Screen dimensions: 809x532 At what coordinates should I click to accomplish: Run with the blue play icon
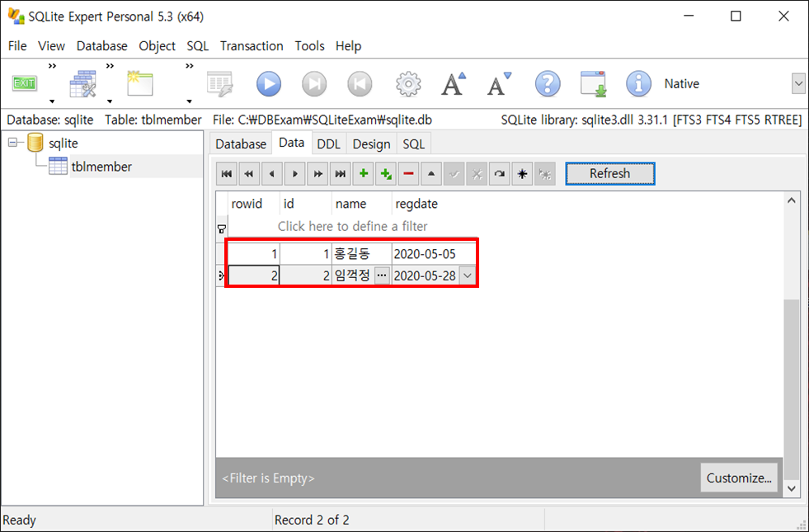pyautogui.click(x=269, y=83)
